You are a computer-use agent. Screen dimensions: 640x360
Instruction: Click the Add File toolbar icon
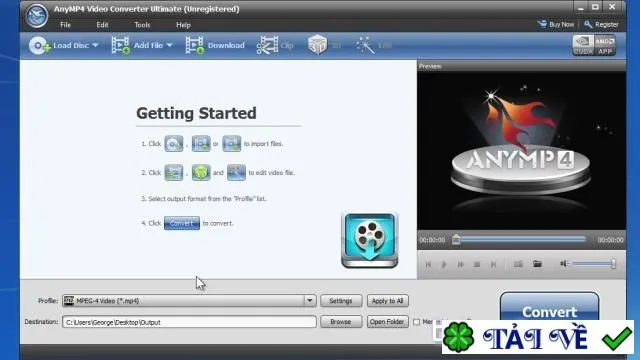120,45
